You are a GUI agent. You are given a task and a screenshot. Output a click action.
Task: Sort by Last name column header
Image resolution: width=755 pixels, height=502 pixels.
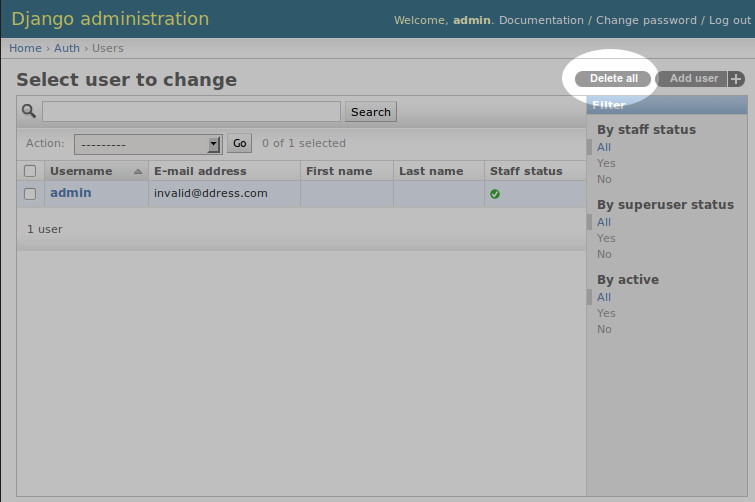coord(431,171)
